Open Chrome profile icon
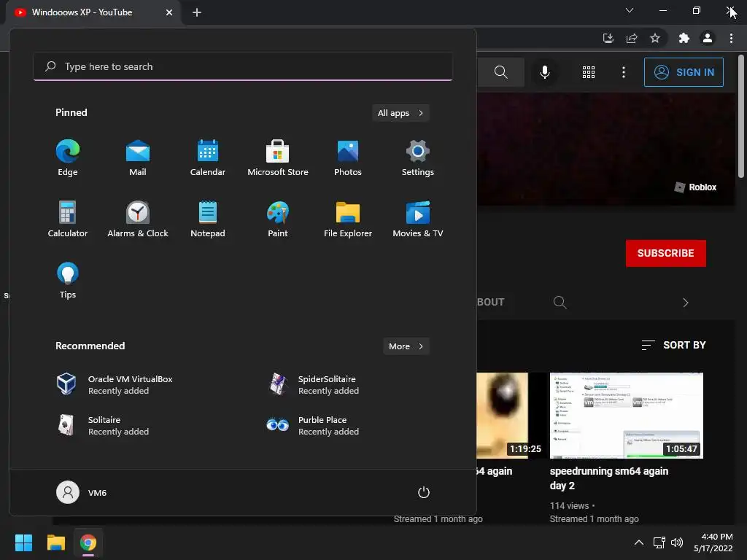 coord(708,38)
